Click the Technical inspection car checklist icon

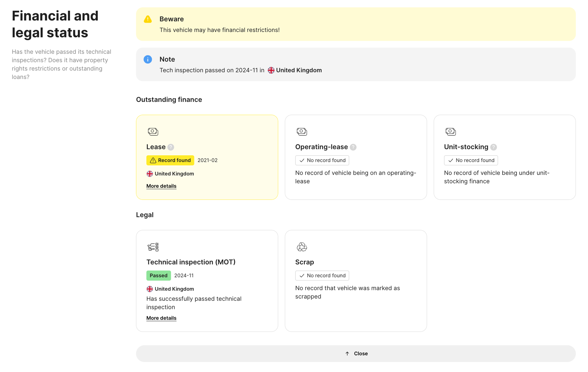click(153, 247)
